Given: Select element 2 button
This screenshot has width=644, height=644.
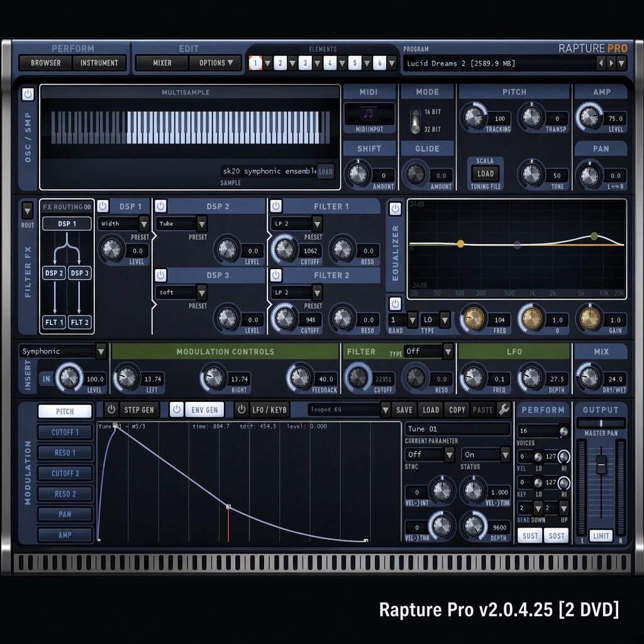Looking at the screenshot, I should tap(280, 63).
